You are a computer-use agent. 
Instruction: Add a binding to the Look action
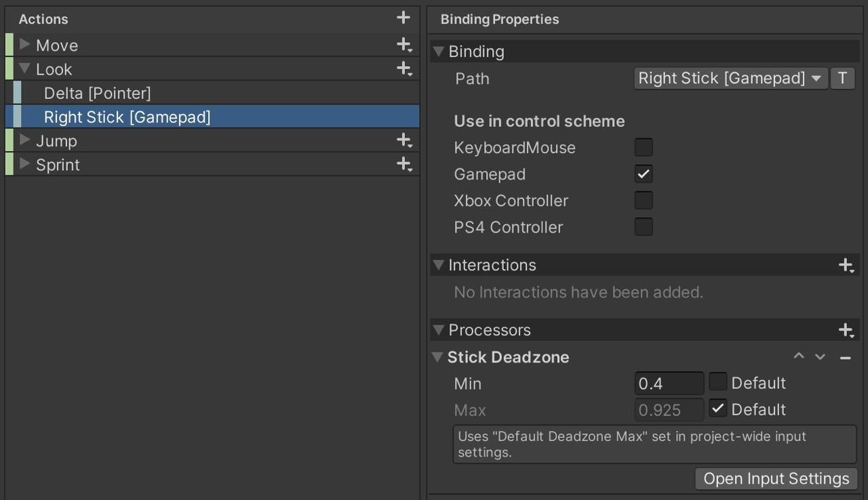(403, 68)
